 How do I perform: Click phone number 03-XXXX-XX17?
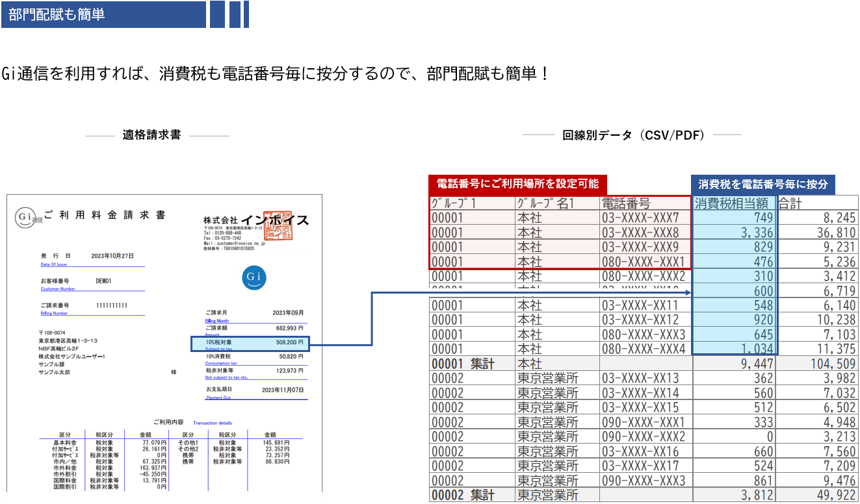pyautogui.click(x=640, y=466)
